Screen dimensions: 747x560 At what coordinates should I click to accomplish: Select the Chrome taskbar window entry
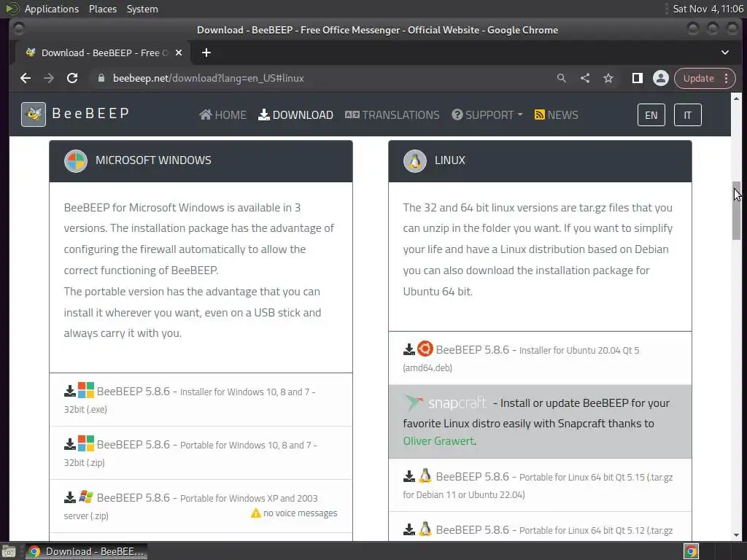point(86,551)
